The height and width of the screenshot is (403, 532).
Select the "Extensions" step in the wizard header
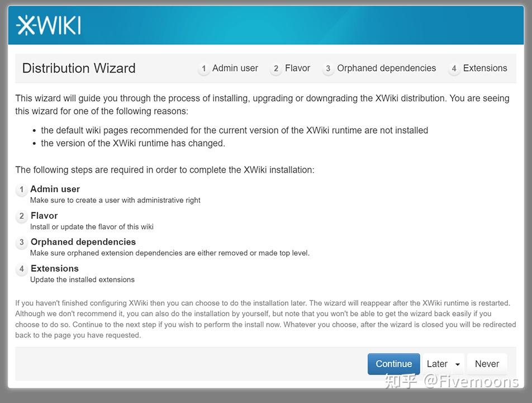click(x=484, y=68)
